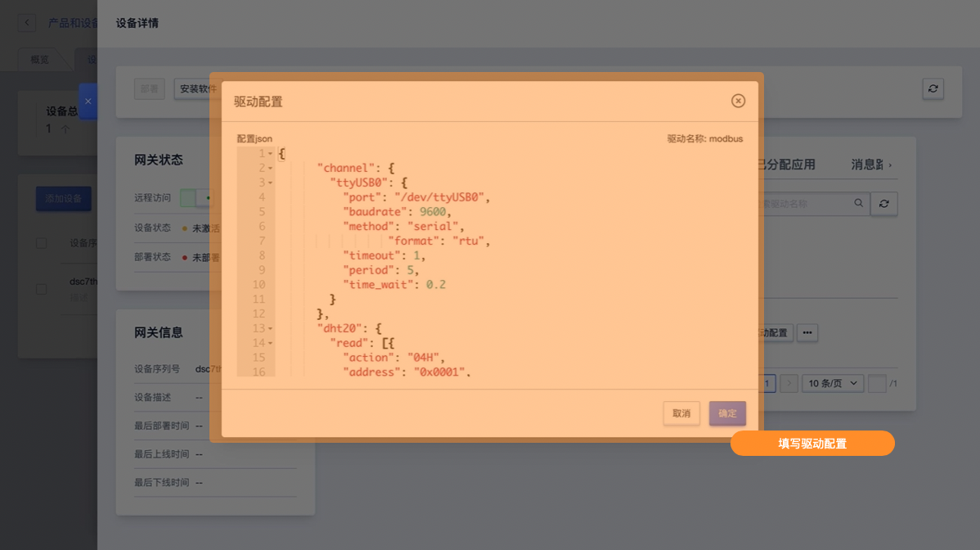Confirm driver config with 确定 button
Viewport: 980px width, 550px height.
coord(727,413)
